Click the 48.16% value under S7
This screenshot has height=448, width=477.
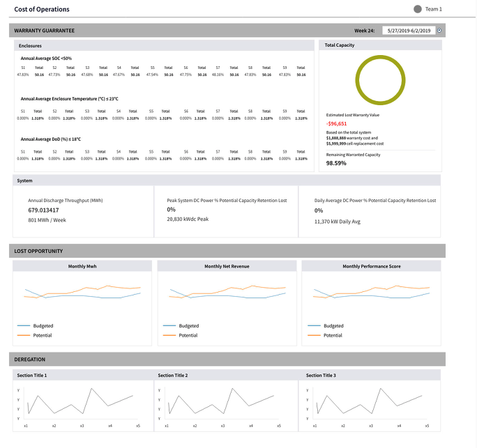218,75
